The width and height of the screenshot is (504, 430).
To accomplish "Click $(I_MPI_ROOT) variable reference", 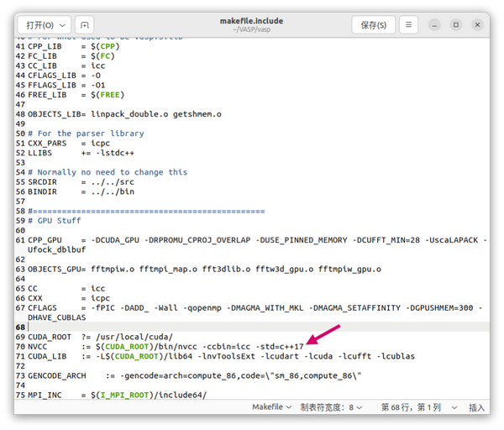I will (123, 395).
